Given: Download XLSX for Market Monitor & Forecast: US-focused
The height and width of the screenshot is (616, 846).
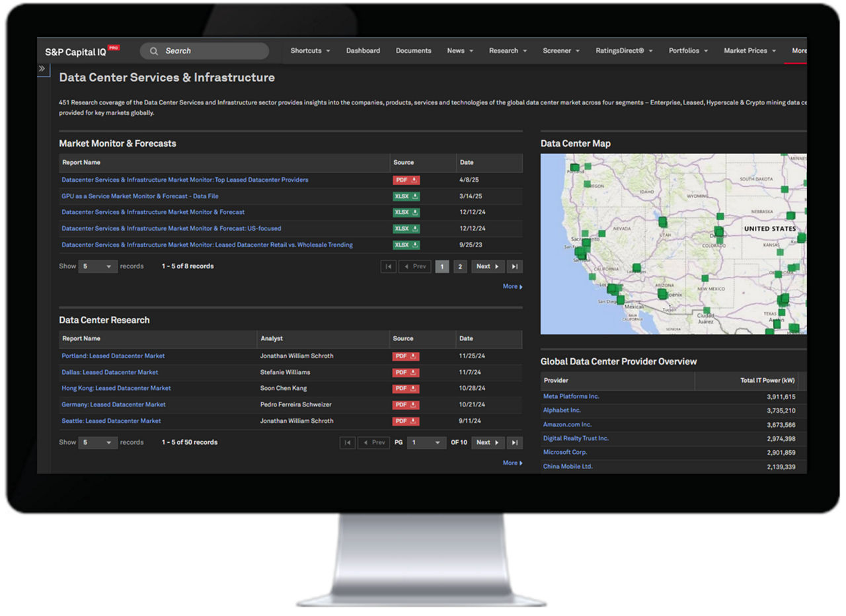Looking at the screenshot, I should click(406, 229).
